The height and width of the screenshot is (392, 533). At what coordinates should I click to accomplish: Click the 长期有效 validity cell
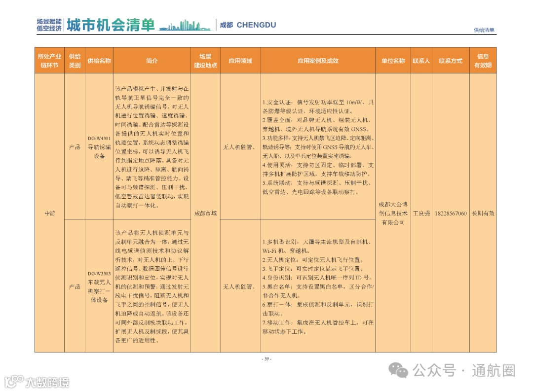pos(483,214)
